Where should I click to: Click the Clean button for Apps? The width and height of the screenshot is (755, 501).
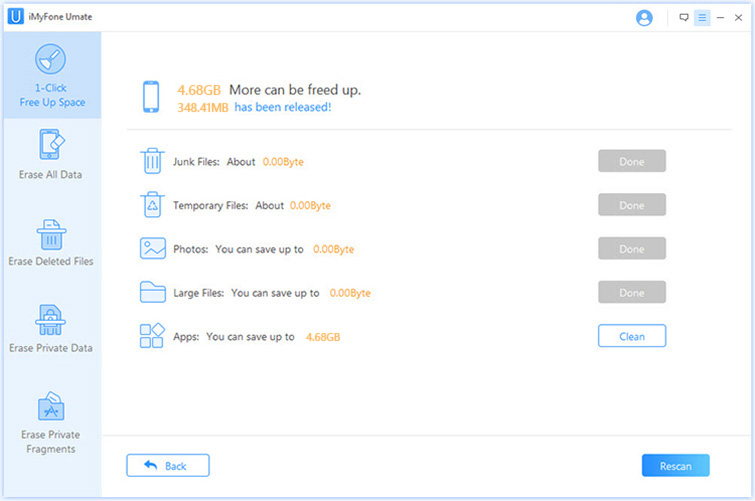click(x=632, y=336)
